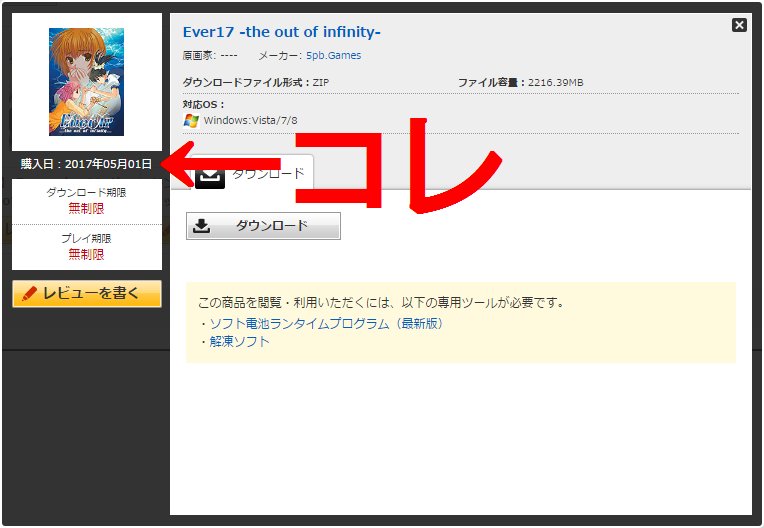Open the 5pb.Games maker link
The width and height of the screenshot is (764, 528).
click(334, 56)
